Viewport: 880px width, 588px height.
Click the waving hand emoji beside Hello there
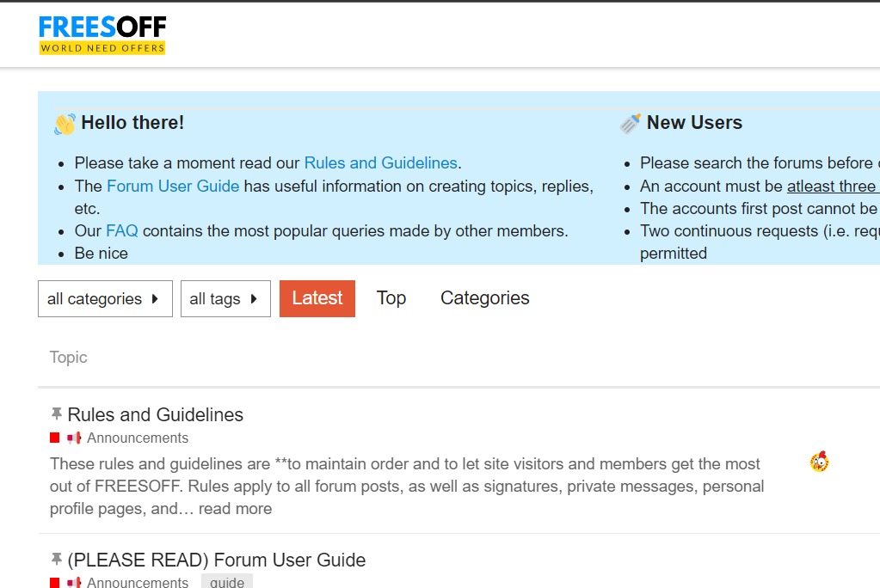(x=65, y=124)
